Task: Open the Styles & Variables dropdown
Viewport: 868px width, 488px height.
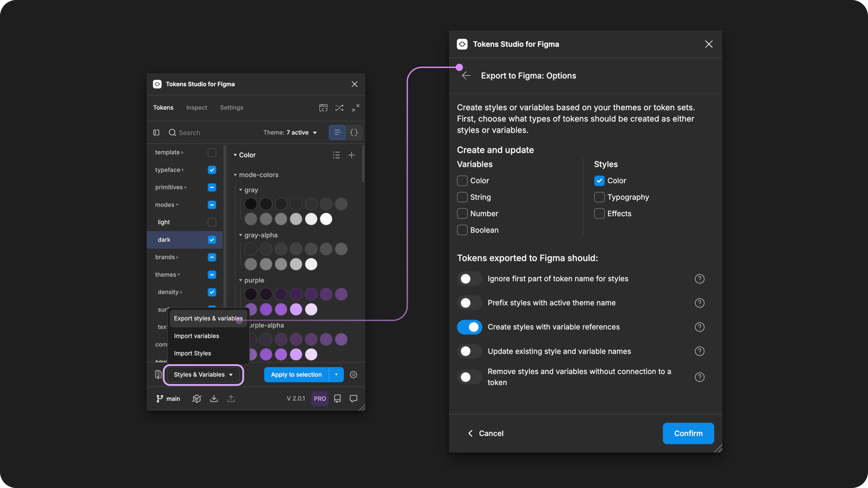Action: [203, 375]
